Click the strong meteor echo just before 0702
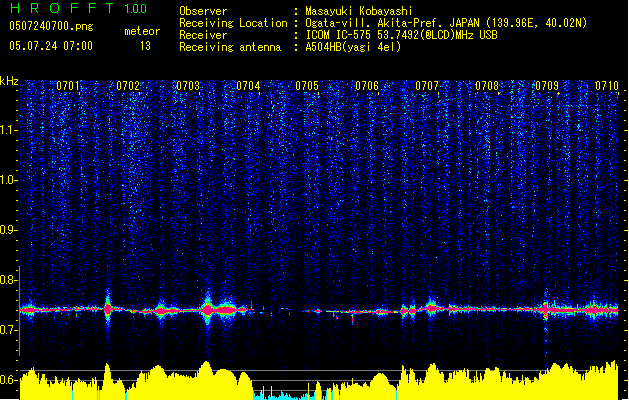This screenshot has height=400, width=629. click(108, 309)
